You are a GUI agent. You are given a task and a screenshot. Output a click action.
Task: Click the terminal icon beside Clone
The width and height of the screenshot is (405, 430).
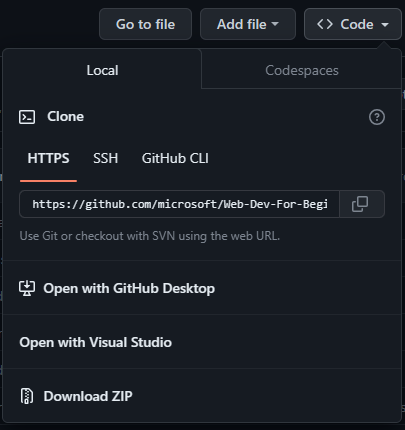pos(27,117)
